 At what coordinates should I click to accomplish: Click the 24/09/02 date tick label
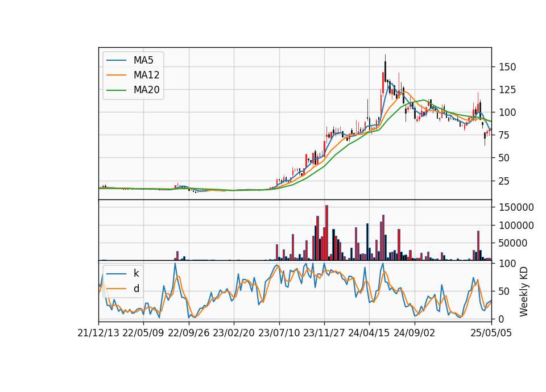(415, 333)
